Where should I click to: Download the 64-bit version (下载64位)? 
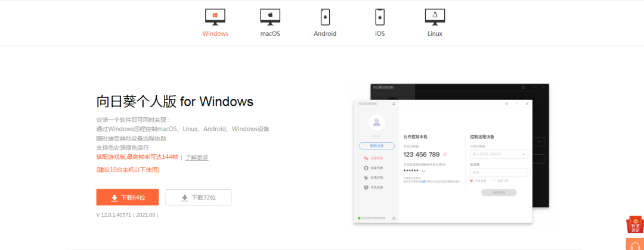pos(128,197)
